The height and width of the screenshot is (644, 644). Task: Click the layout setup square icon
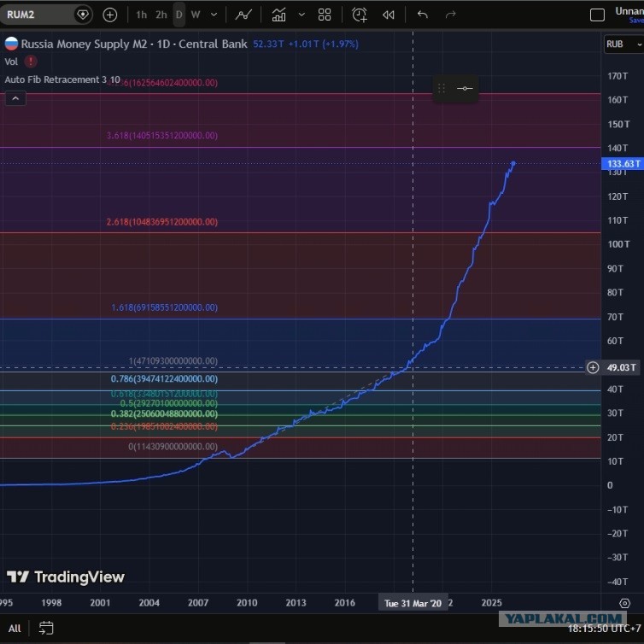tap(597, 15)
